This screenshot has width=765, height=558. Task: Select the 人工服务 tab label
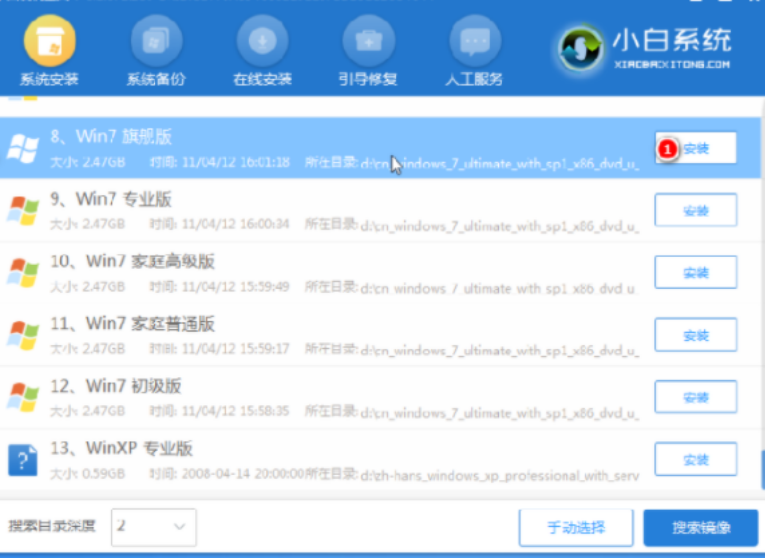point(474,79)
